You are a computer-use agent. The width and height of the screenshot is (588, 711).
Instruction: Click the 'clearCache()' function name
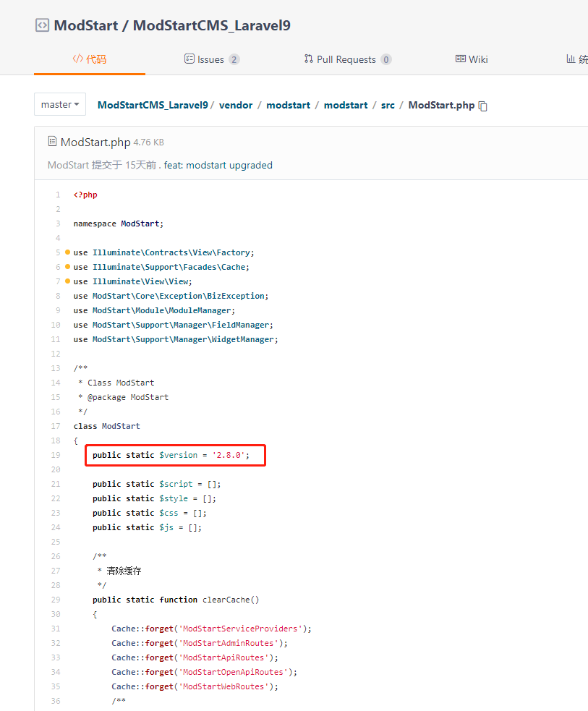coord(231,600)
